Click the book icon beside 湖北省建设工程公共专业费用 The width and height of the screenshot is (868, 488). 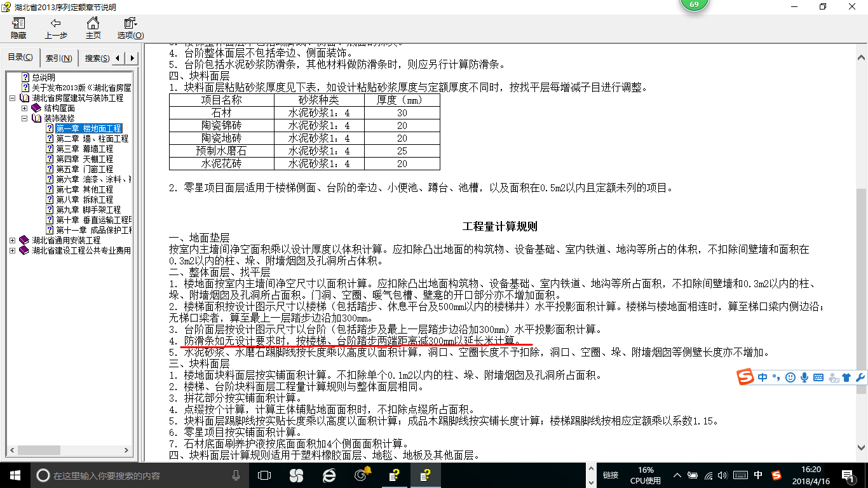point(25,250)
